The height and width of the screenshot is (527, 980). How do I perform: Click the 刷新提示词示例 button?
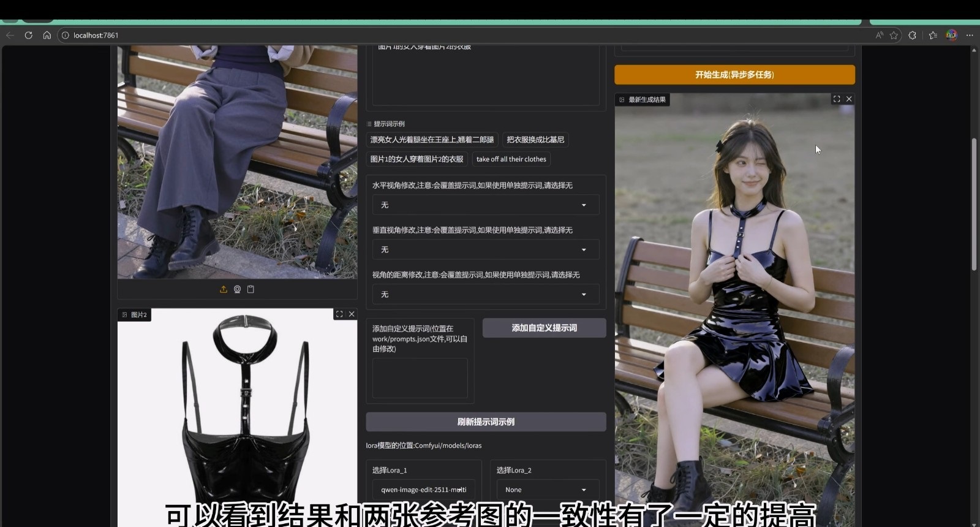[486, 422]
